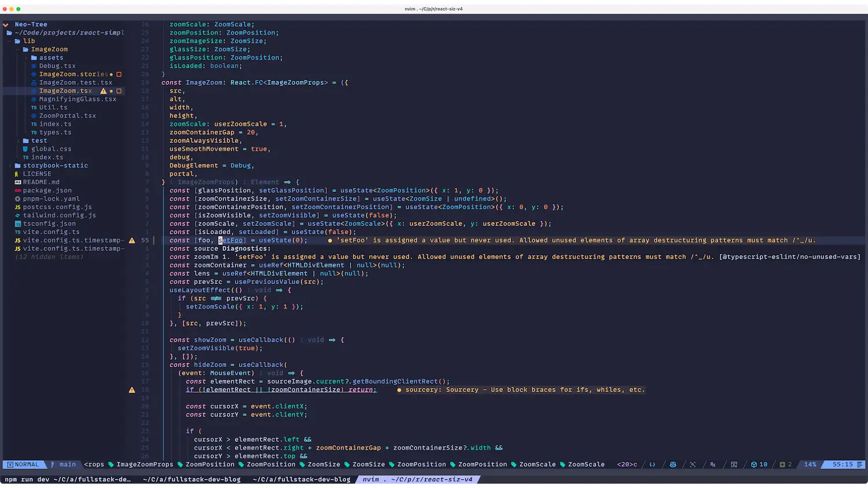Collapse the lib folder
This screenshot has width=868, height=488.
10,42
